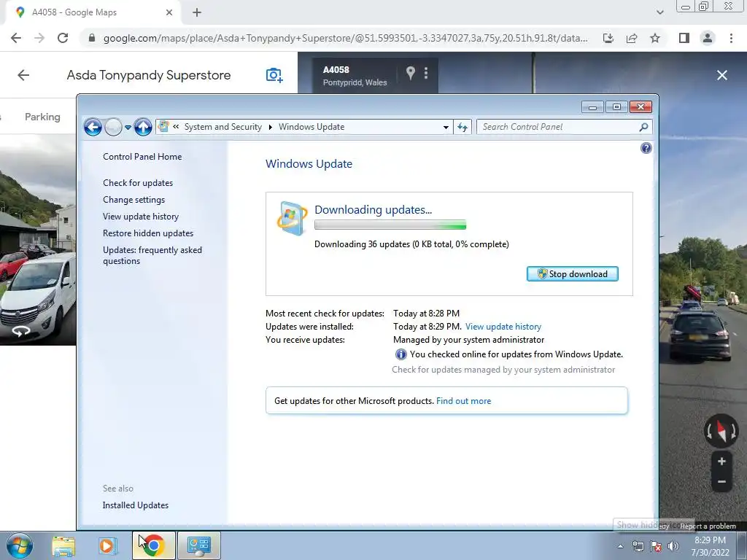Open the recent pages dropdown arrow
Screen dimensions: 747x560
click(128, 127)
